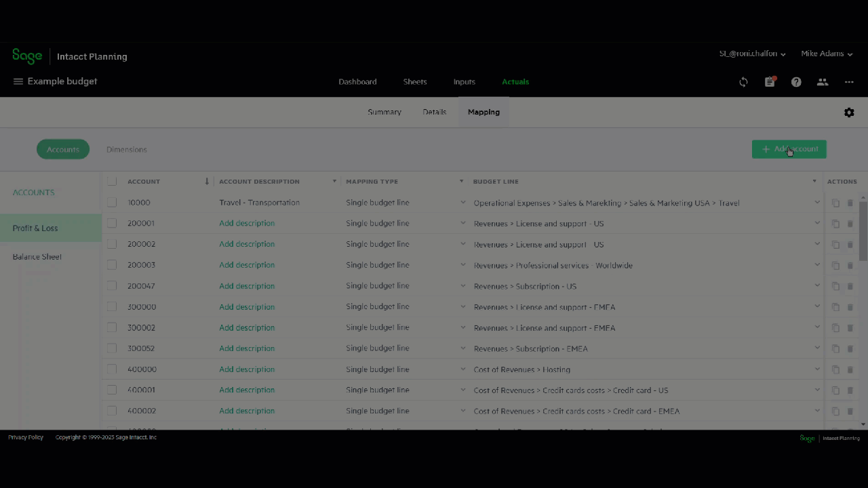Copy the account 200001 row

pos(835,224)
